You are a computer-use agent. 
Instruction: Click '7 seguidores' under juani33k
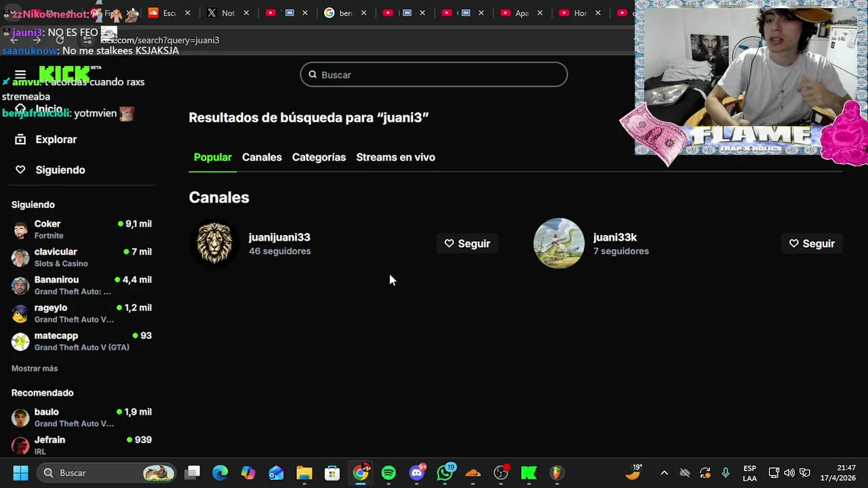click(621, 251)
